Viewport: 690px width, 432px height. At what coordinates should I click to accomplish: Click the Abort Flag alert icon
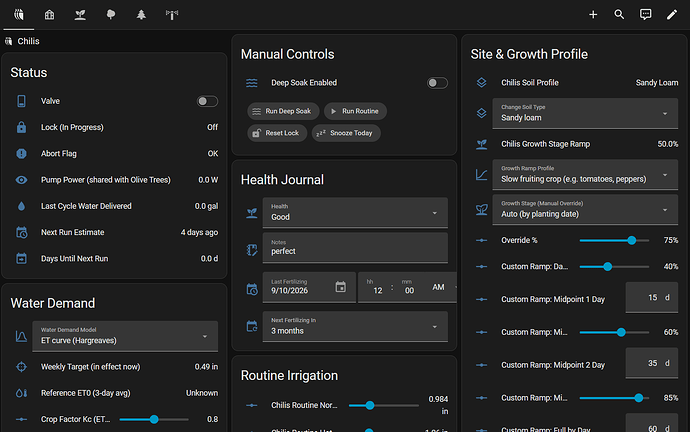pos(21,154)
